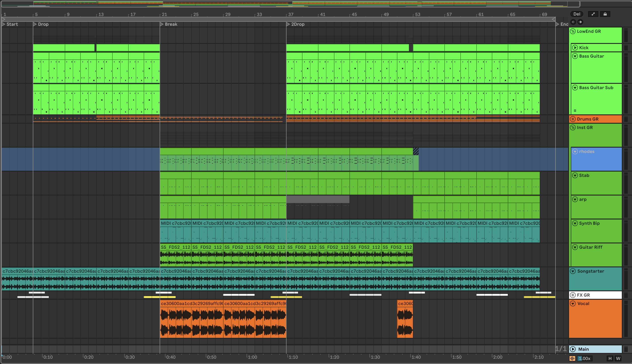Click the Main track level meter

[626, 349]
